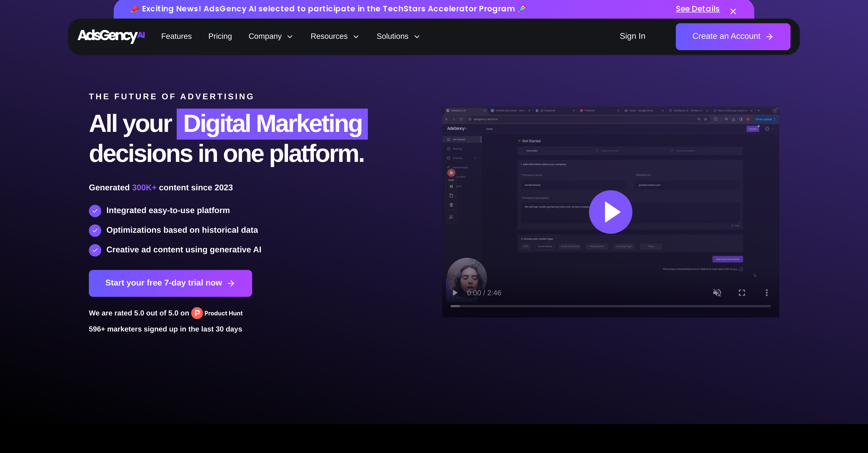Click the Channels icon in the sidebar
The width and height of the screenshot is (868, 453).
click(x=449, y=158)
